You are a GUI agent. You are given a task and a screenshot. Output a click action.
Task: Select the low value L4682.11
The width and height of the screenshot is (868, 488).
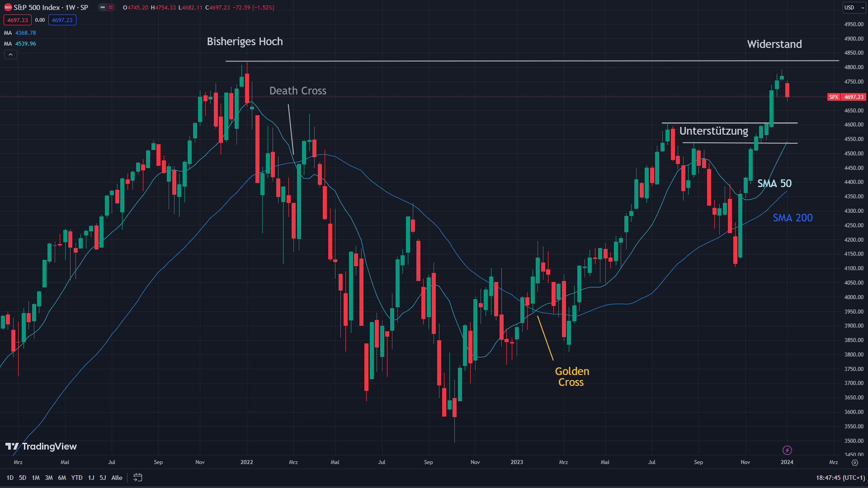190,8
